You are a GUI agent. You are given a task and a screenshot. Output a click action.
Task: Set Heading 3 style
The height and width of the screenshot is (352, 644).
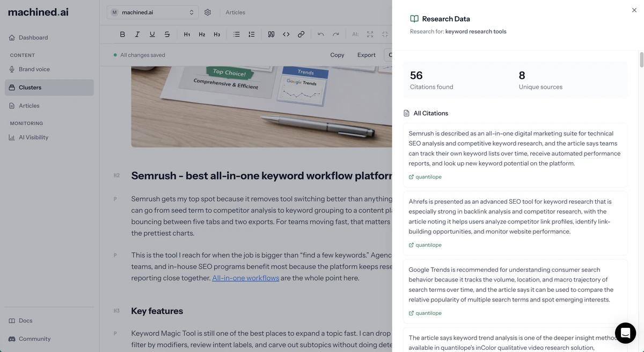pos(217,34)
